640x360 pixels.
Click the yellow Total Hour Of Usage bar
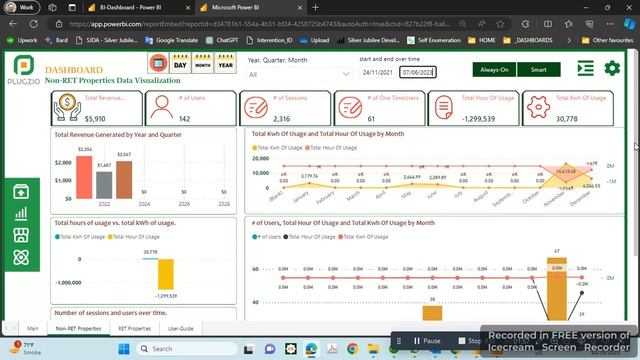click(x=166, y=274)
